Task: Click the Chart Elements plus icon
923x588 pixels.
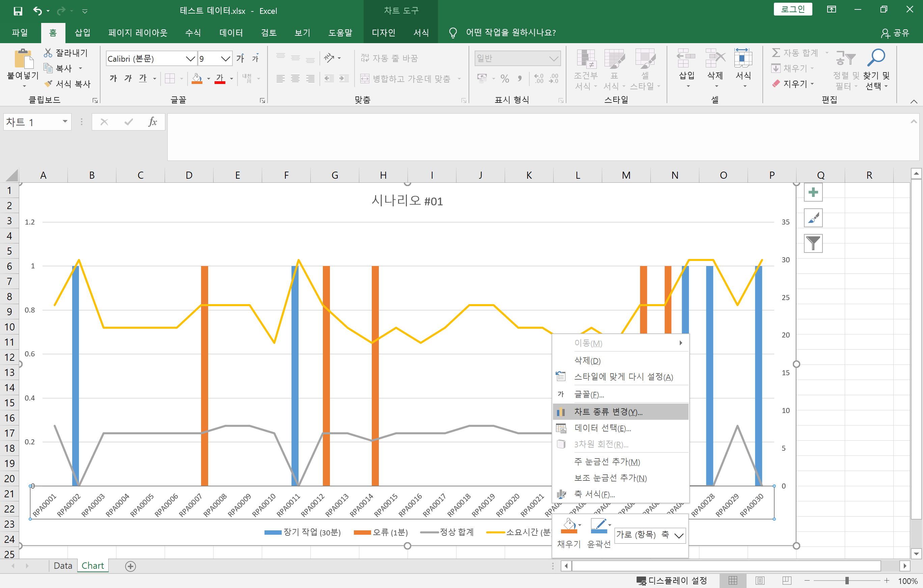Action: [x=813, y=193]
